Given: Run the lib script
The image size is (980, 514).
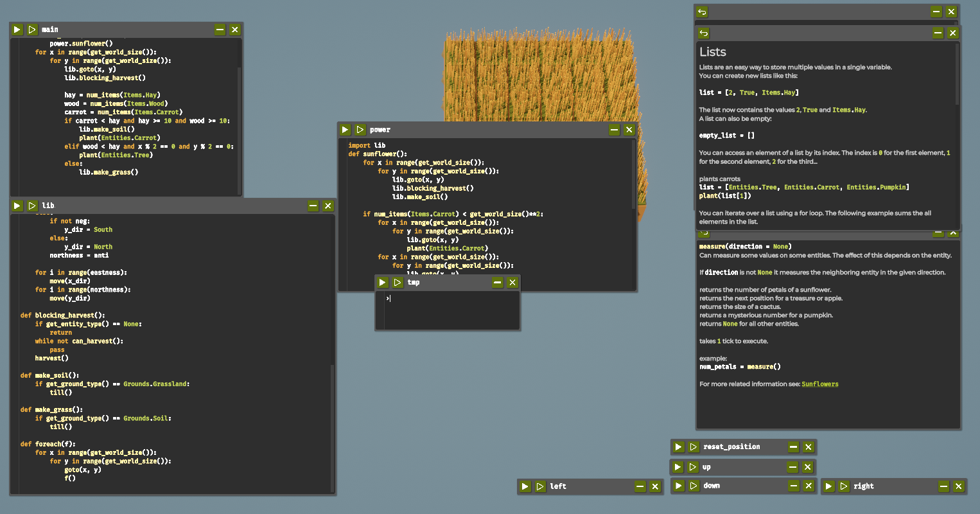Looking at the screenshot, I should pyautogui.click(x=17, y=206).
